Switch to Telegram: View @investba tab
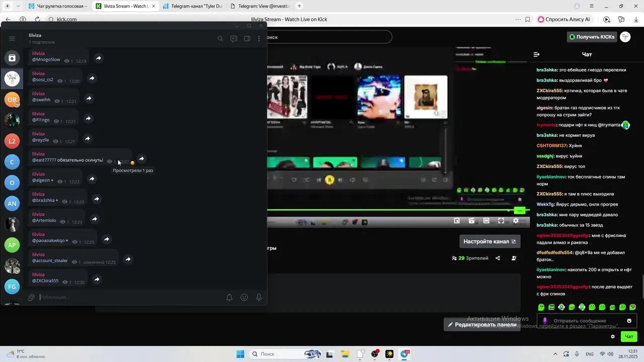644x362 pixels. coord(260,6)
